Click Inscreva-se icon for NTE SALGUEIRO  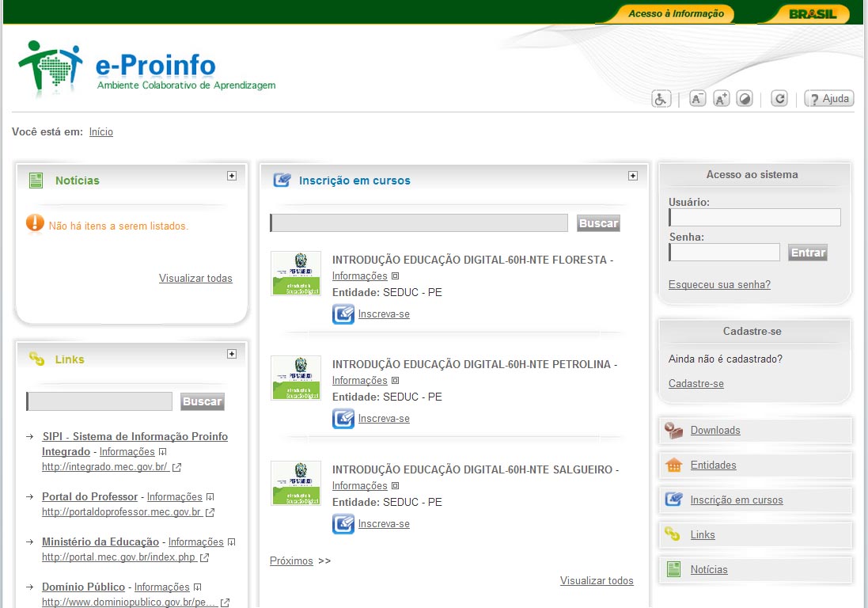point(343,524)
